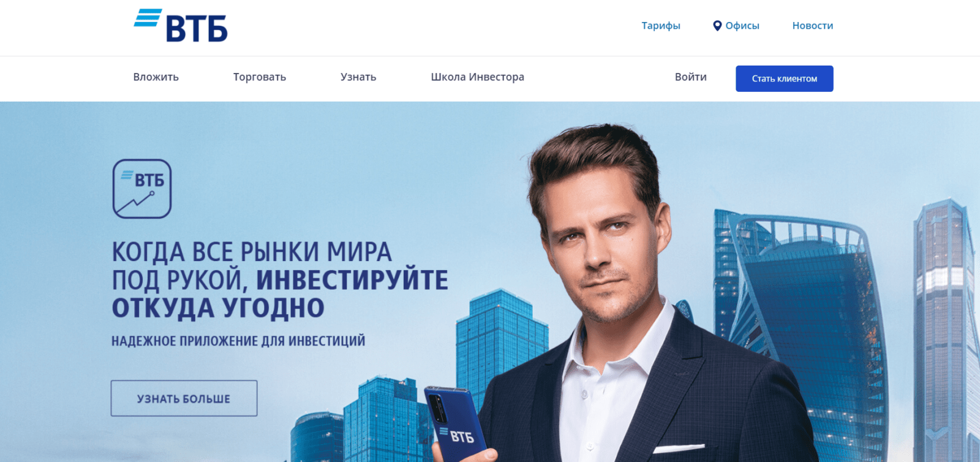Click the headline КОГДА ВСЕ РЫНКИ МИРА

[x=252, y=252]
